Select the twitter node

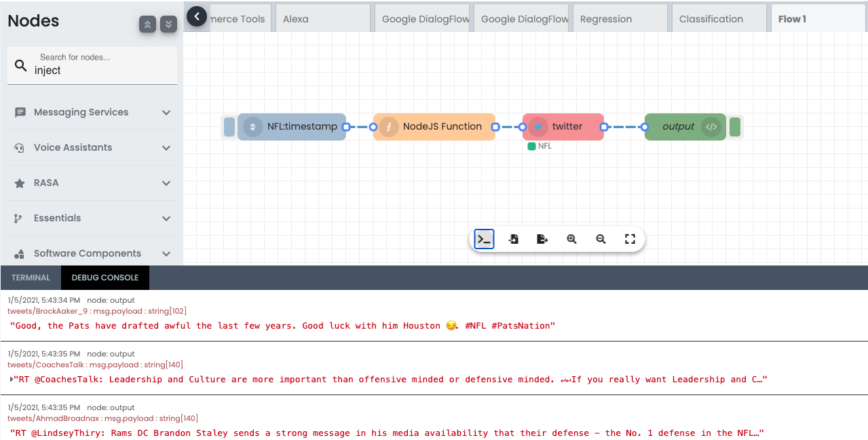click(x=563, y=127)
